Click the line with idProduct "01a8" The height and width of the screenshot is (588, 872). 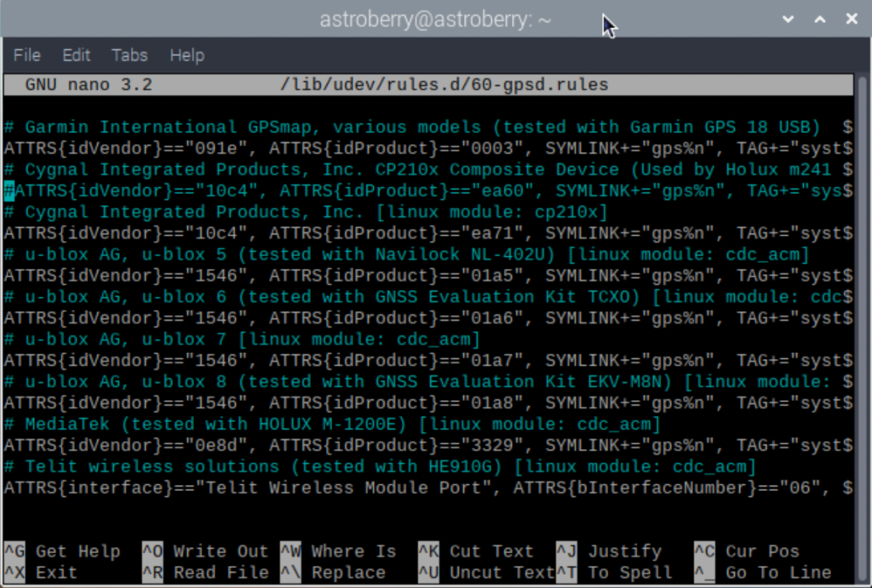(428, 402)
